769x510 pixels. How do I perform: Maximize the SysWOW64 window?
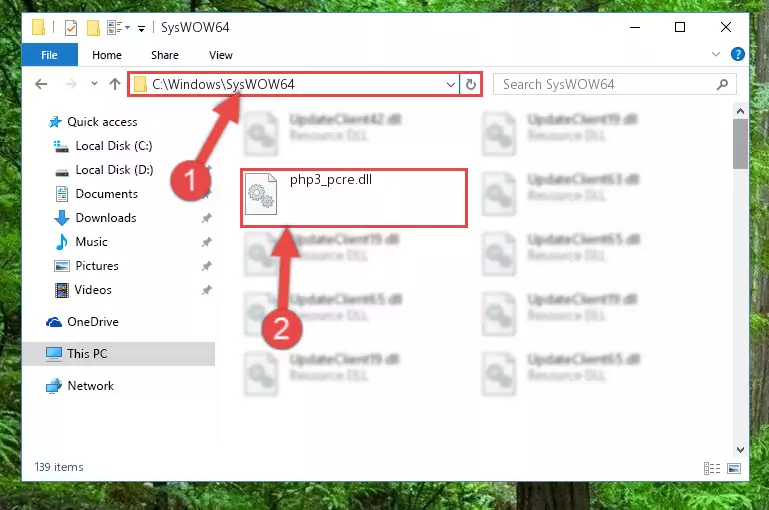click(x=680, y=27)
